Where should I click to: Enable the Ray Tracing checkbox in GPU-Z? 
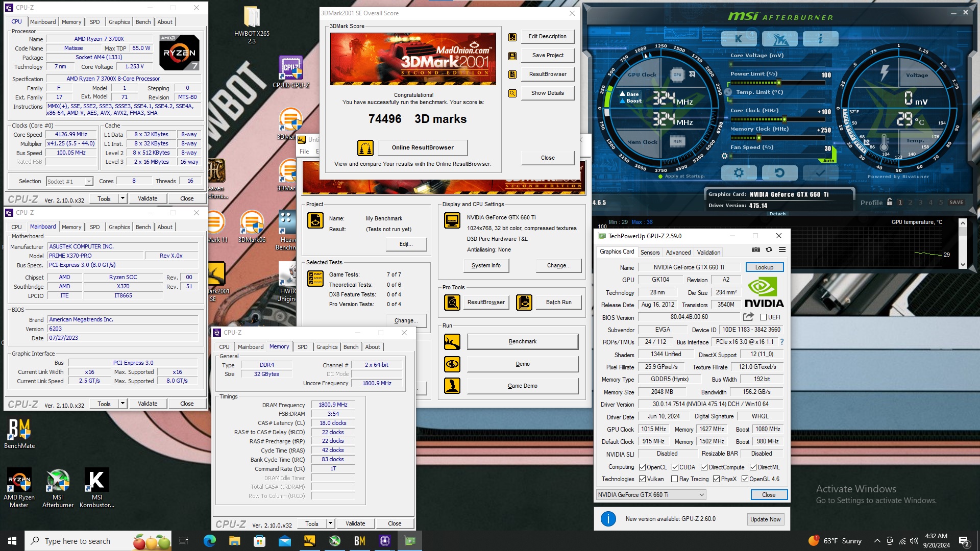point(675,479)
